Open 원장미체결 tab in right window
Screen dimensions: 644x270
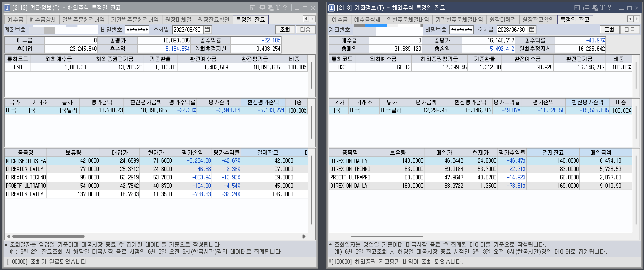pyautogui.click(x=503, y=19)
